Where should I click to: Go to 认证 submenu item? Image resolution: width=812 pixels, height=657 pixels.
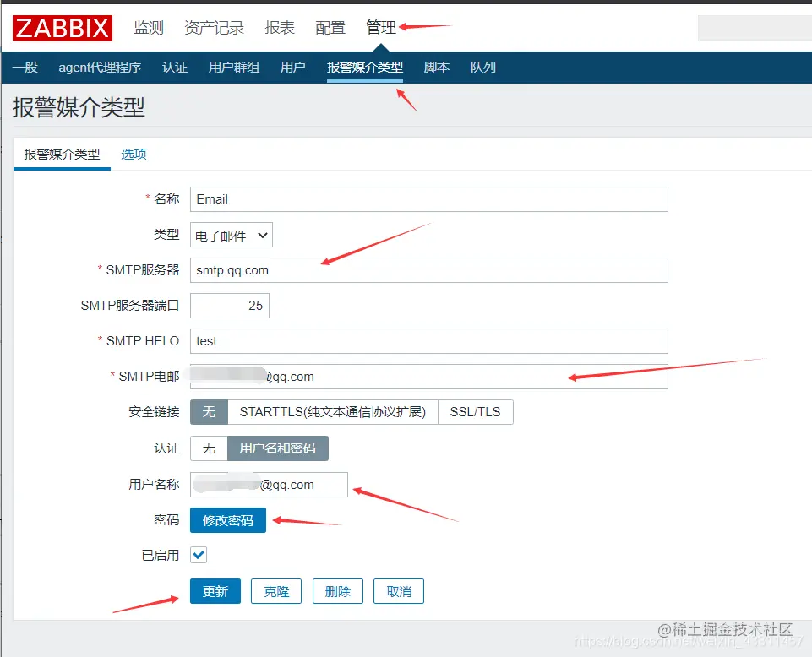(x=175, y=68)
